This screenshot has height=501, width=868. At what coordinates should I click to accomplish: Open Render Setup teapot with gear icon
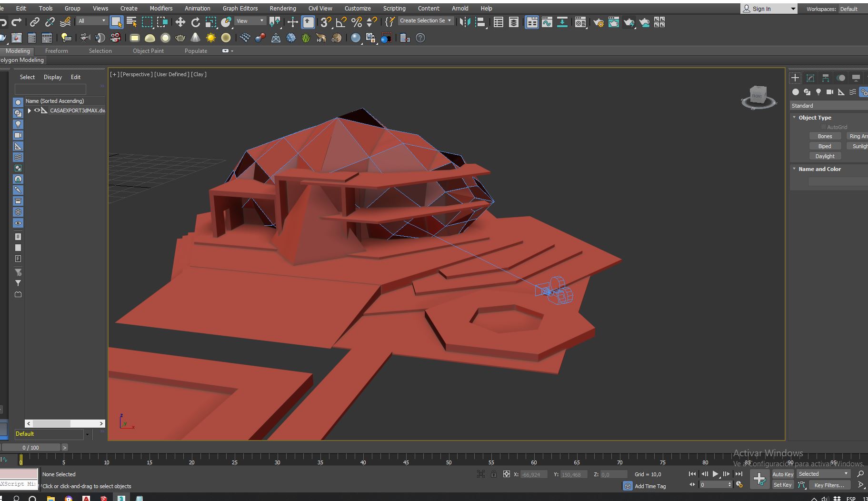(599, 22)
